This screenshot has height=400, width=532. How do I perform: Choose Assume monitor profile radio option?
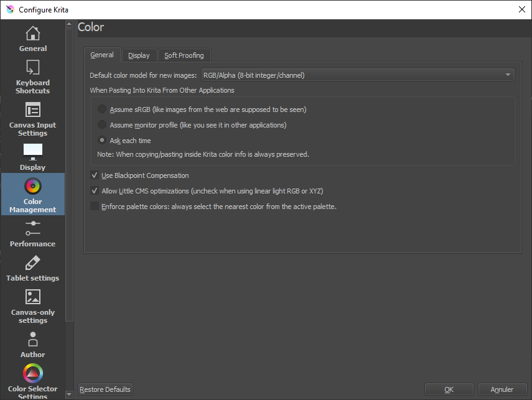click(x=102, y=125)
